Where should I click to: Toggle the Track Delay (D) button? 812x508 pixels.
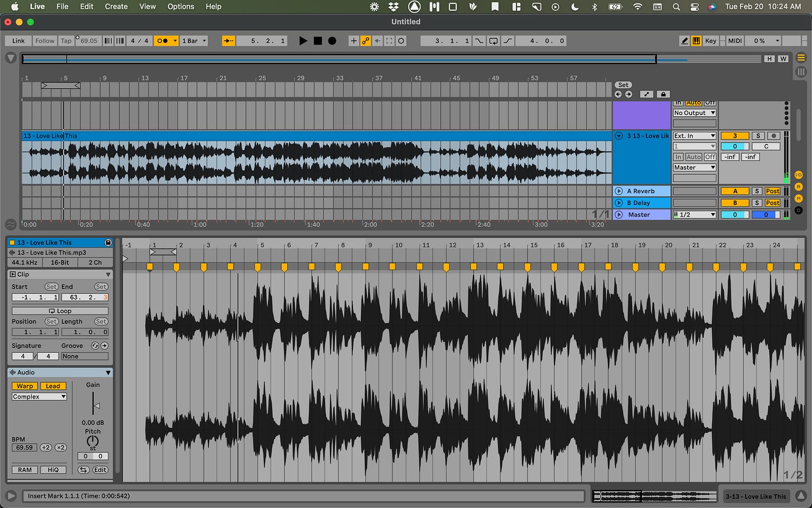(x=799, y=210)
